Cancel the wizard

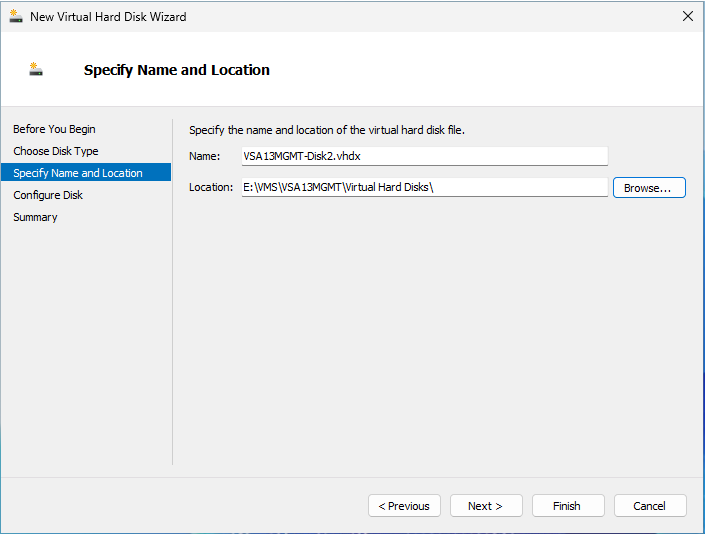pos(649,506)
